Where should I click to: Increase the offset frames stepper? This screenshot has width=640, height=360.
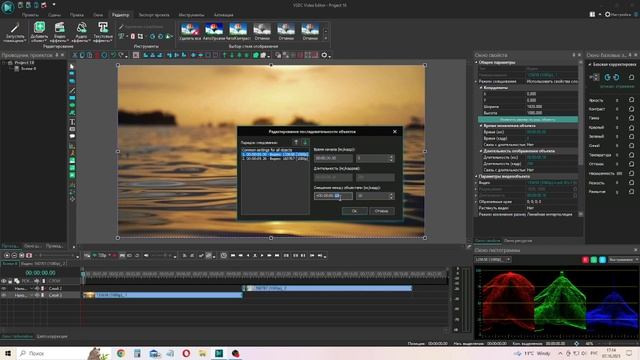[x=391, y=194]
